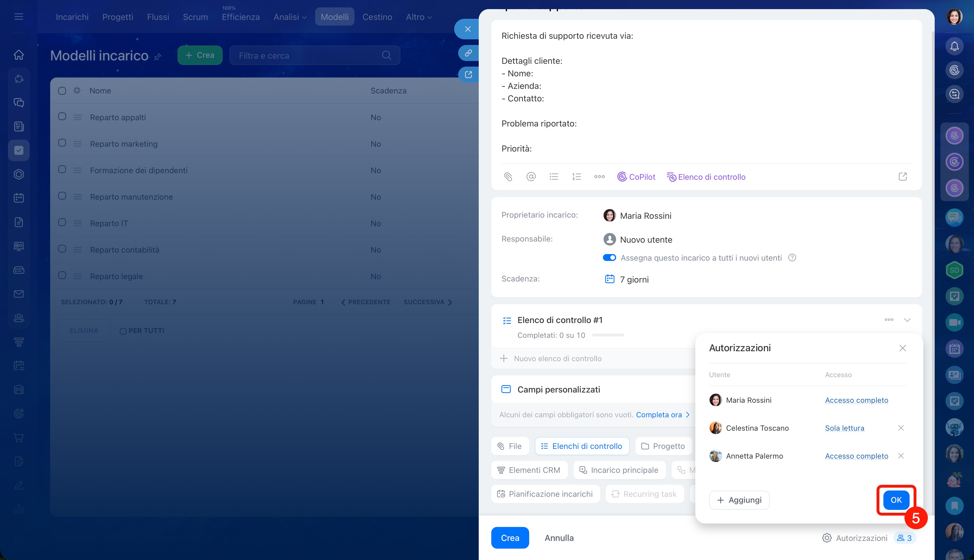974x560 pixels.
Task: Insert a bulleted list in description
Action: (554, 177)
